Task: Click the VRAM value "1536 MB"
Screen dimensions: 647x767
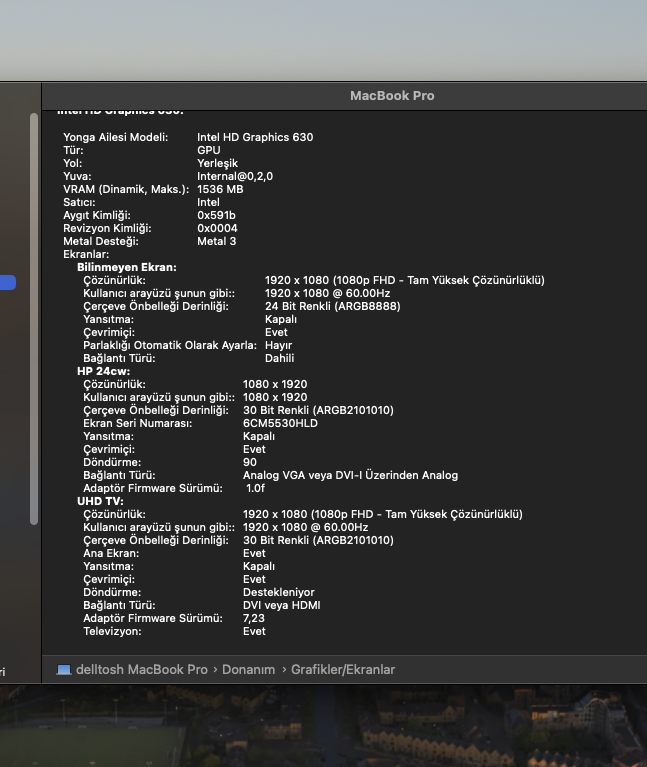Action: pyautogui.click(x=220, y=189)
